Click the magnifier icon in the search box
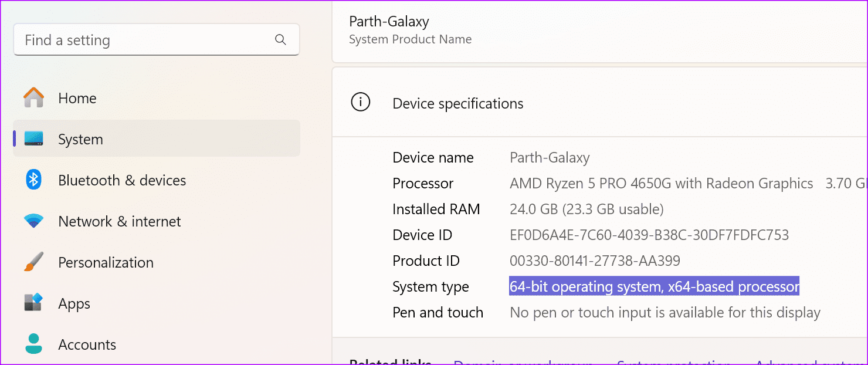This screenshot has width=868, height=365. click(x=280, y=39)
